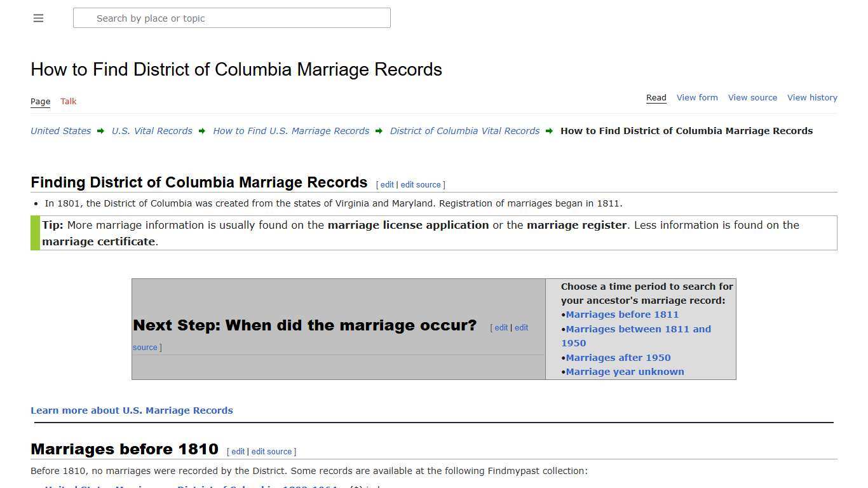Open Marriages after 1950 link
Viewport: 868px width, 488px height.
point(618,357)
